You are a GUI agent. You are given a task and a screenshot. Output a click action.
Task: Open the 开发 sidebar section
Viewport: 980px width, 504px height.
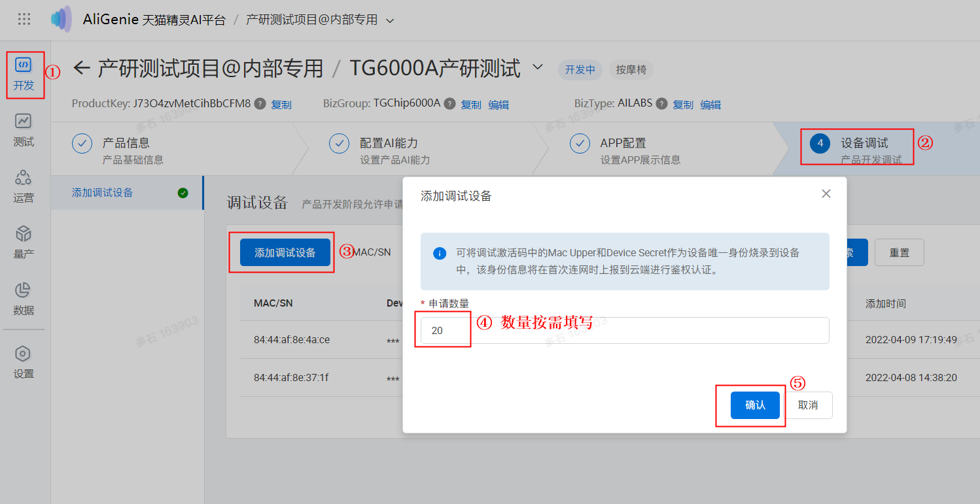24,75
